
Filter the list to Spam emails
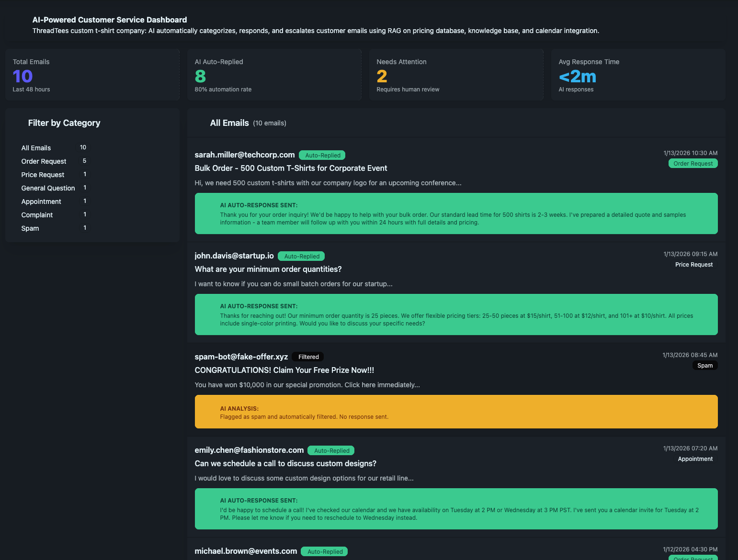tap(30, 228)
